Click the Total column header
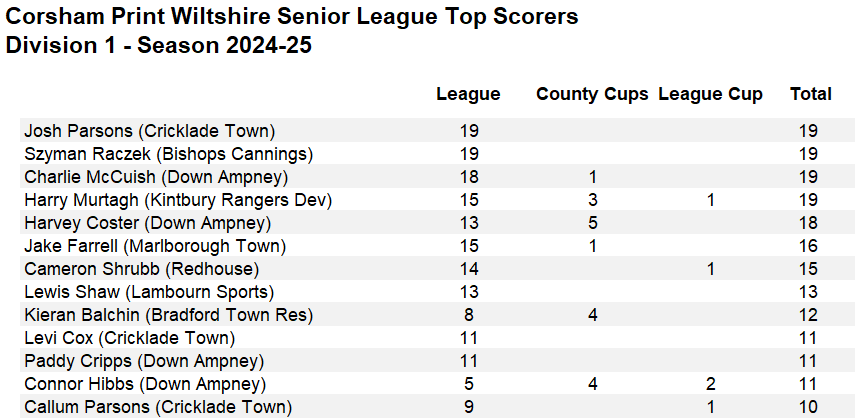 (x=810, y=94)
